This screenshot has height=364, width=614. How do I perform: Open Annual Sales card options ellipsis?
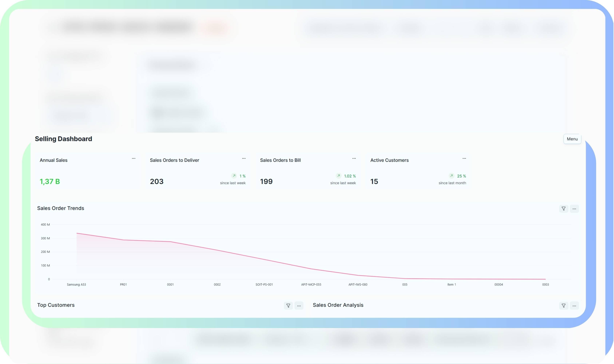[x=134, y=158]
